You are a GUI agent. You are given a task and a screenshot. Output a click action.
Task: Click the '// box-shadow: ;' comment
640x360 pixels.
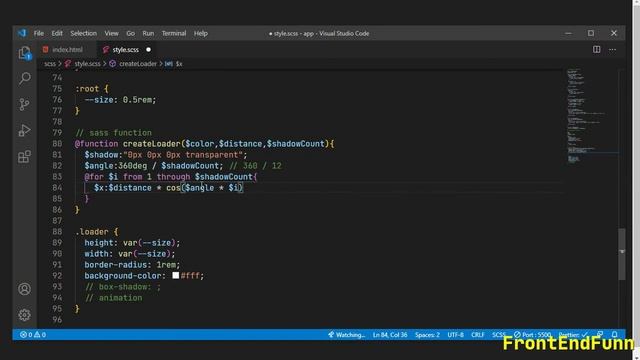pos(123,287)
